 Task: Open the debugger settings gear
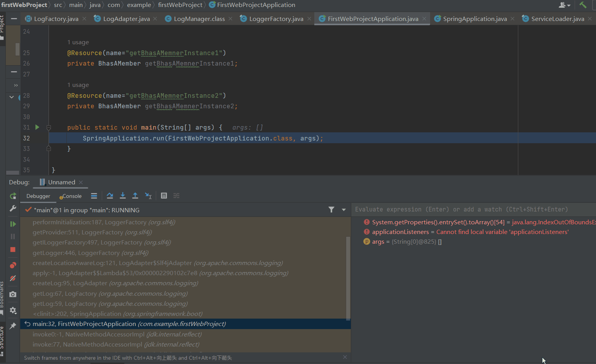point(13,310)
